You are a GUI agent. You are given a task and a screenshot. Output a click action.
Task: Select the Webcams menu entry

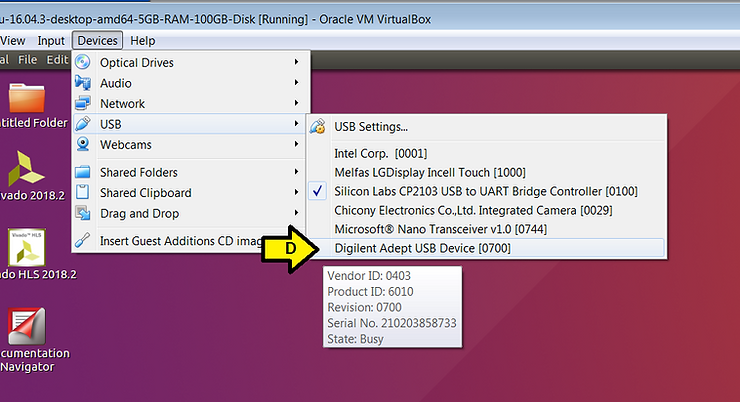click(x=191, y=144)
